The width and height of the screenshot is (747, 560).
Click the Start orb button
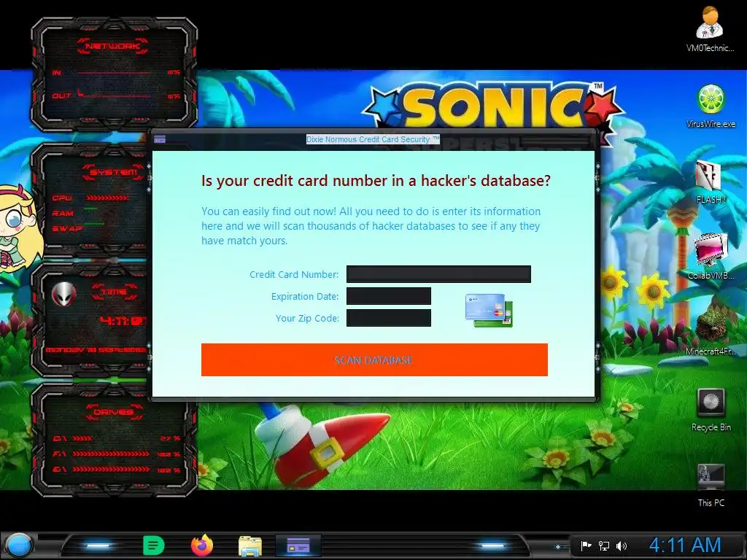coord(18,545)
